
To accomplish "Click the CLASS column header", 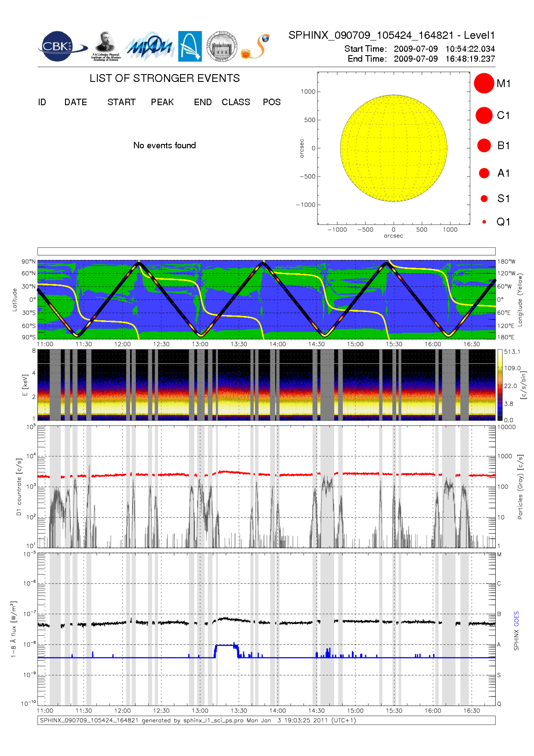I will [x=236, y=102].
